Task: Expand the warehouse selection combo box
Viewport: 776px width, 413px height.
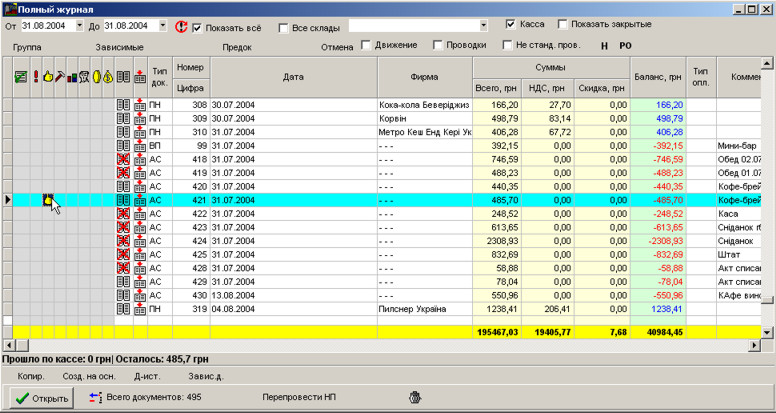Action: click(483, 26)
